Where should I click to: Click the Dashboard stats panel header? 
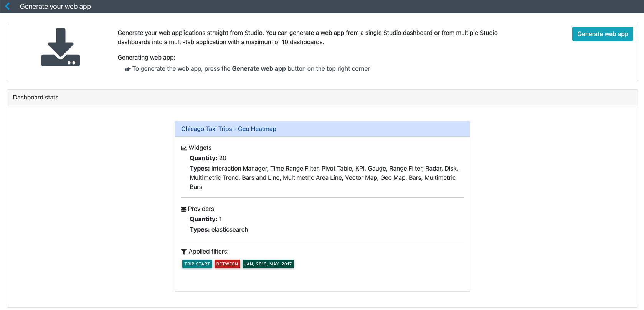36,98
